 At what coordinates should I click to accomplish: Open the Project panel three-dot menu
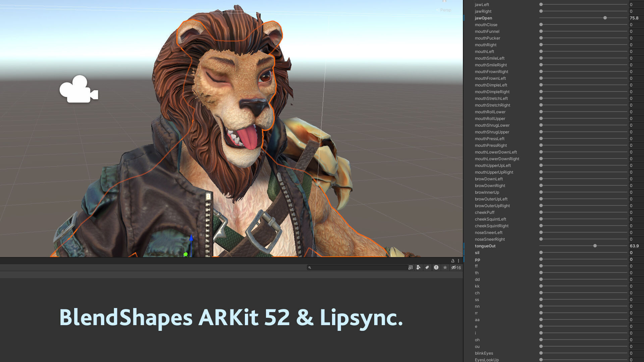pyautogui.click(x=458, y=261)
